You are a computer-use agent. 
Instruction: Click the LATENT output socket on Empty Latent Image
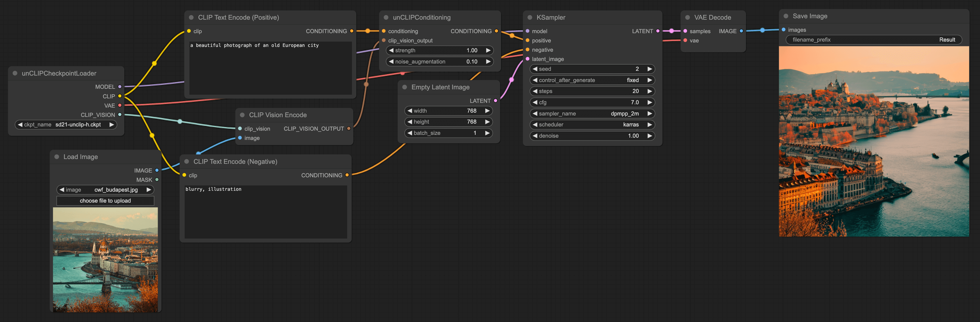[495, 101]
